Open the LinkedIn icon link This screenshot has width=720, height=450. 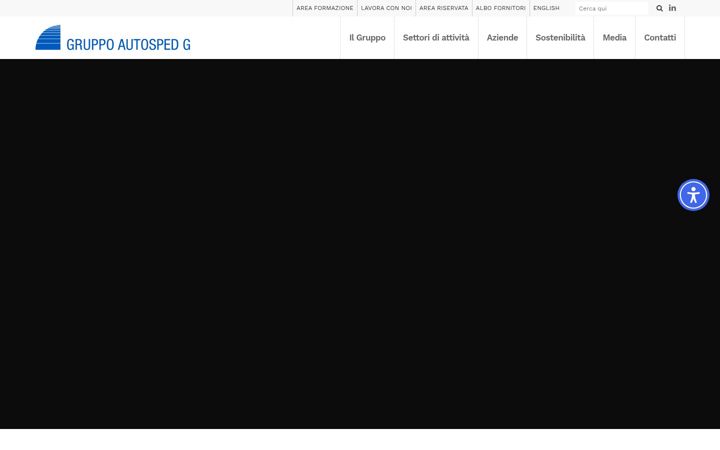(x=672, y=8)
